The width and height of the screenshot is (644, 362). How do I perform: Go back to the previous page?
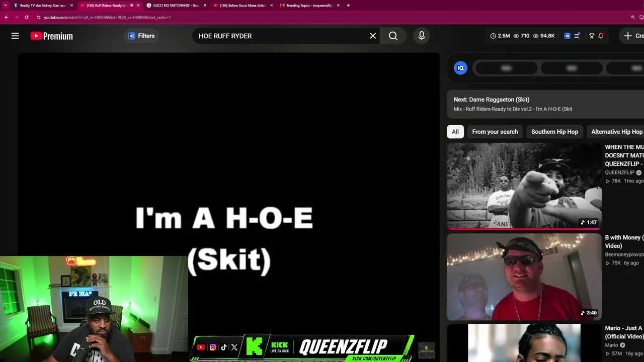(x=6, y=17)
